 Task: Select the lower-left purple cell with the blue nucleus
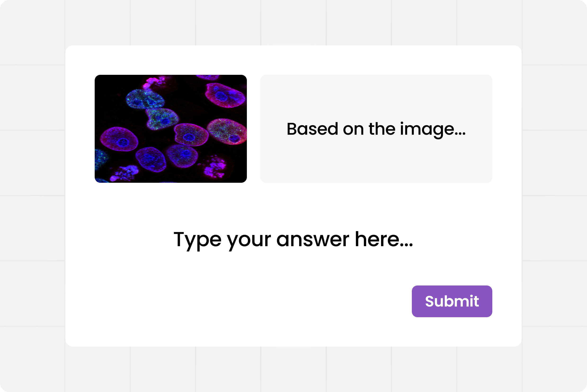click(x=151, y=159)
